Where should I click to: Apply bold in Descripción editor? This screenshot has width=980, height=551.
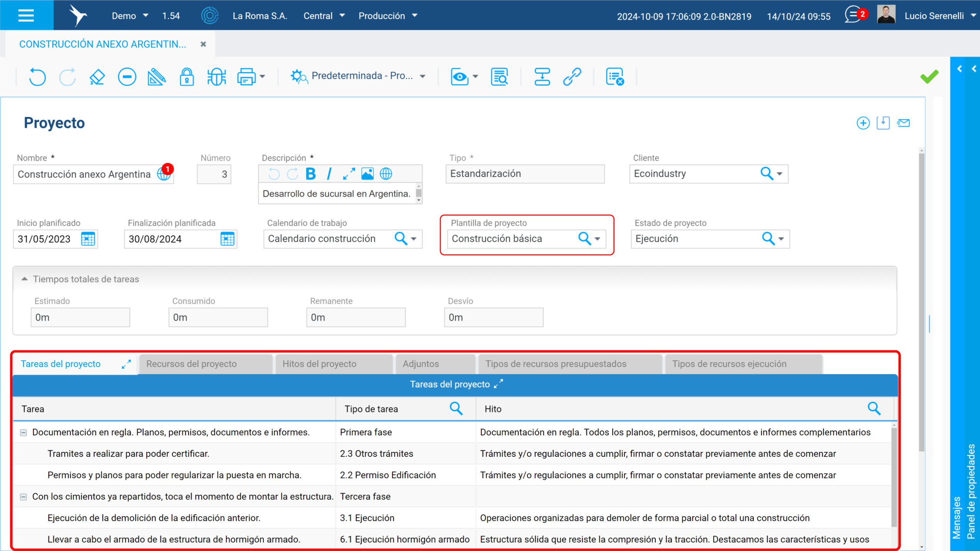311,174
